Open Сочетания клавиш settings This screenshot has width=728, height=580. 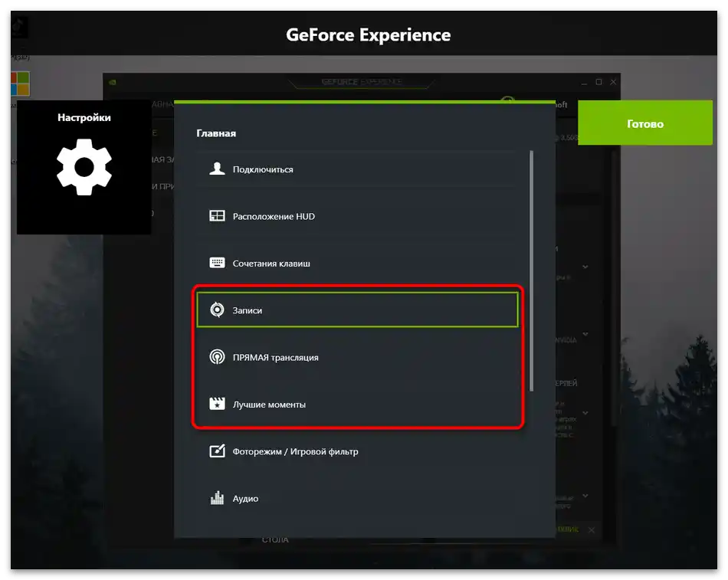click(357, 264)
